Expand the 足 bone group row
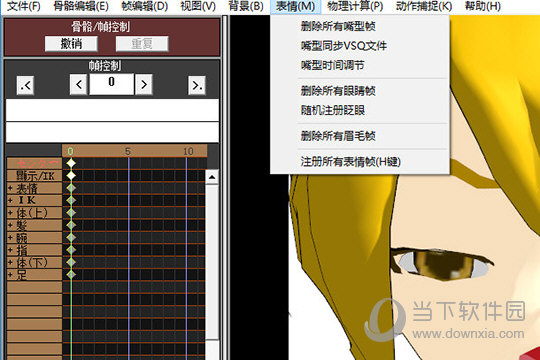 tap(10, 275)
